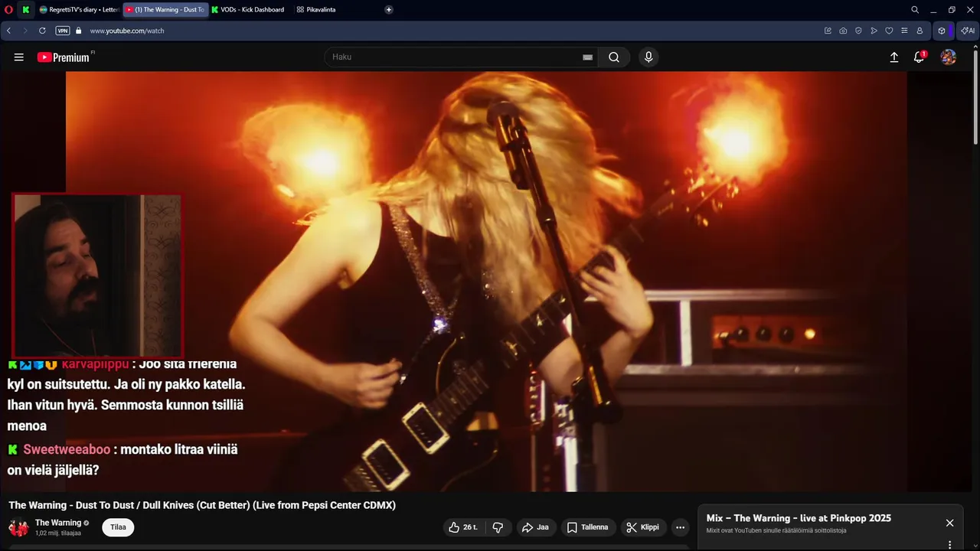The image size is (980, 551).
Task: Like the video showing 26 t.
Action: point(463,527)
